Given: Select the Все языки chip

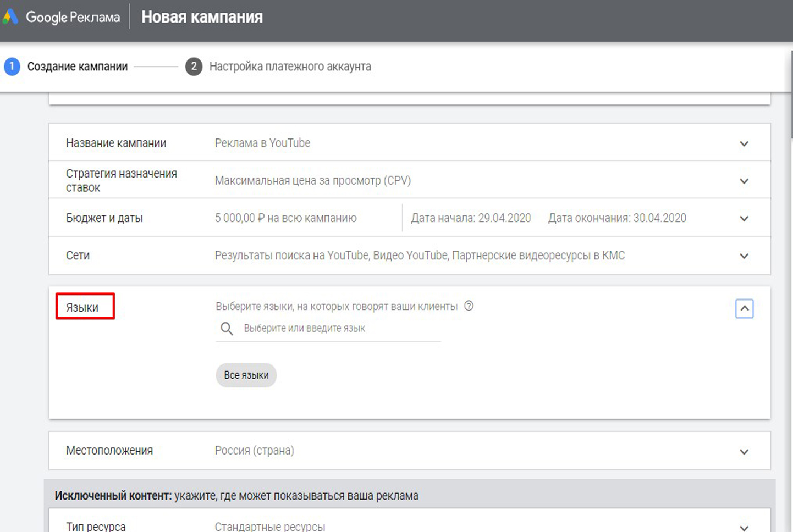Looking at the screenshot, I should [246, 375].
